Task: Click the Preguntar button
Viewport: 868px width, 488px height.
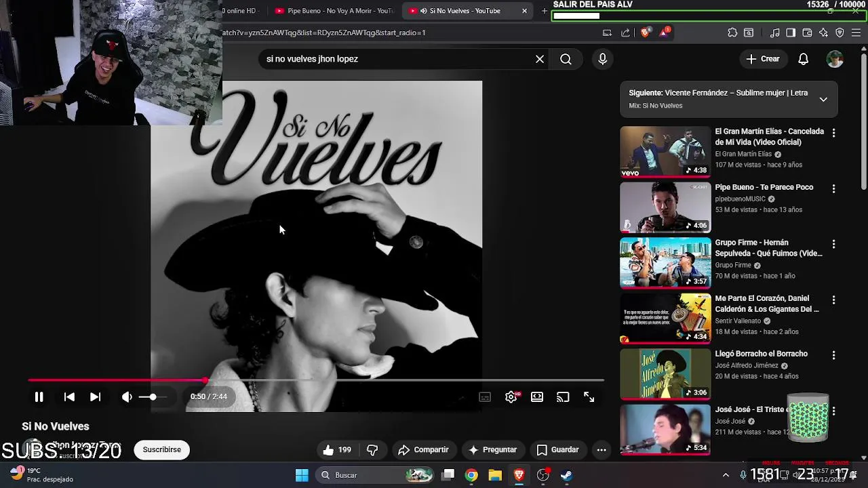Action: coord(492,449)
